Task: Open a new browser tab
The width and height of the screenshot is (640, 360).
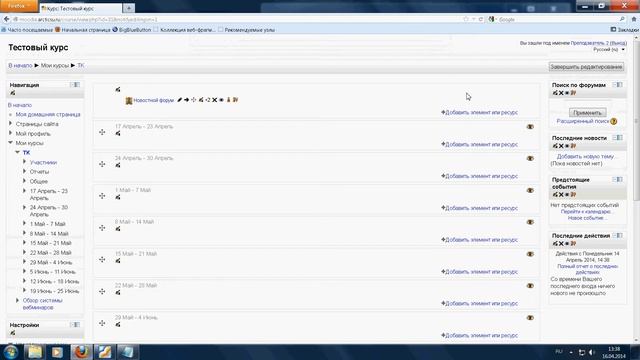Action: (x=129, y=8)
